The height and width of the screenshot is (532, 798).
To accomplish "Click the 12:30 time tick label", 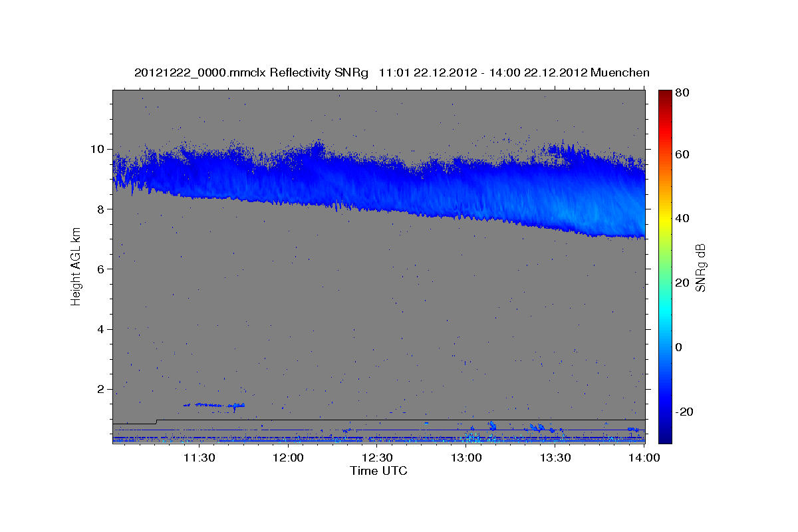I will [x=378, y=458].
